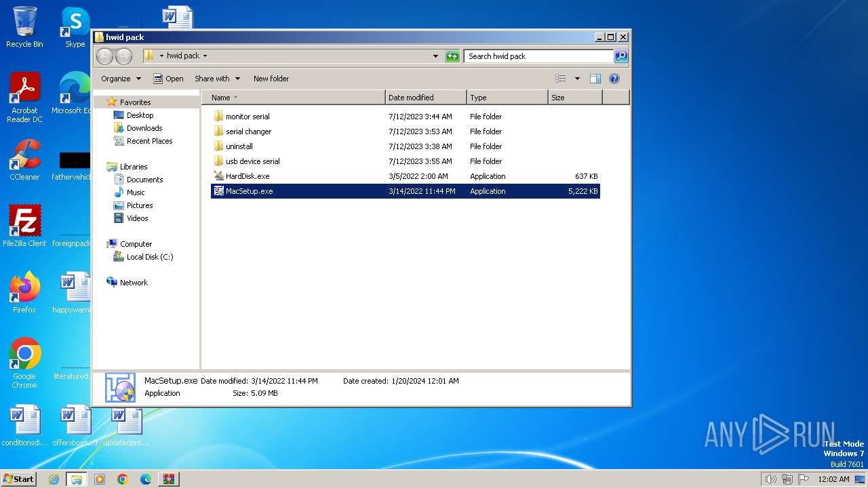Change the view with the views icon

coord(560,79)
